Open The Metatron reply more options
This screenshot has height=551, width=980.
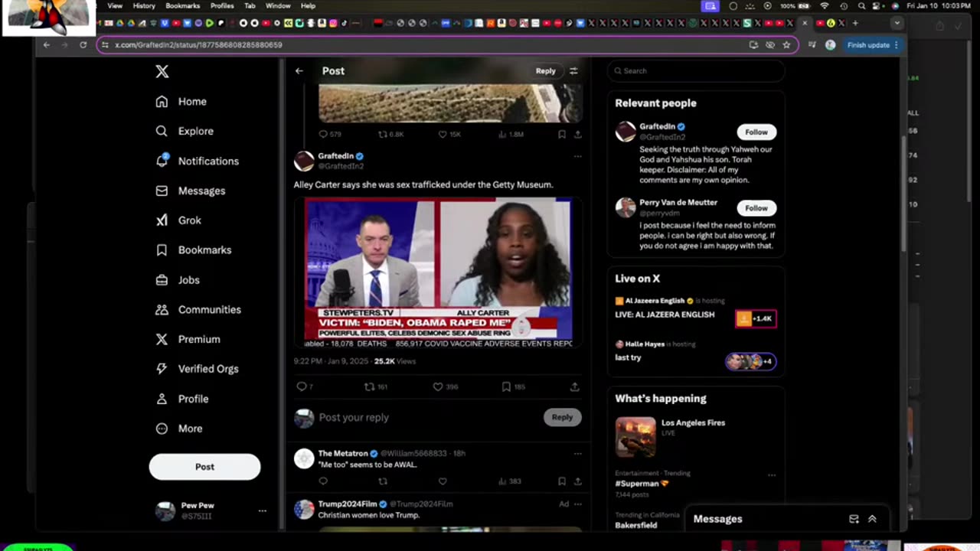[577, 454]
